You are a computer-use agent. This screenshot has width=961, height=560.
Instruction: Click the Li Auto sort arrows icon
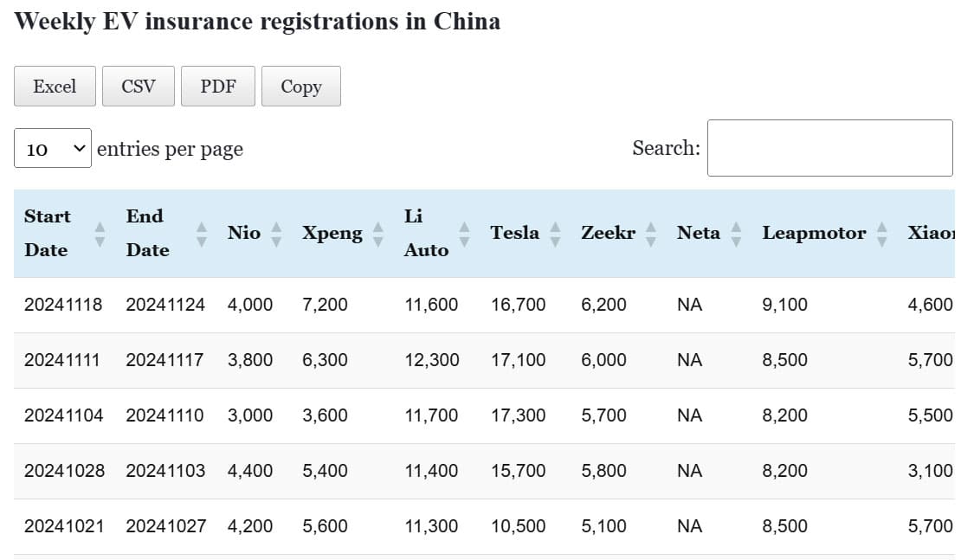click(464, 234)
